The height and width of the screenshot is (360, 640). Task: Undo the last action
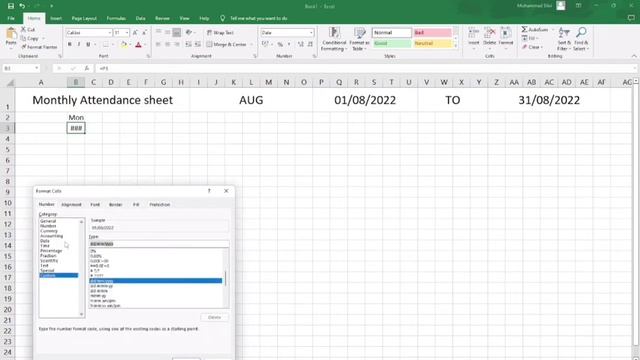22,6
